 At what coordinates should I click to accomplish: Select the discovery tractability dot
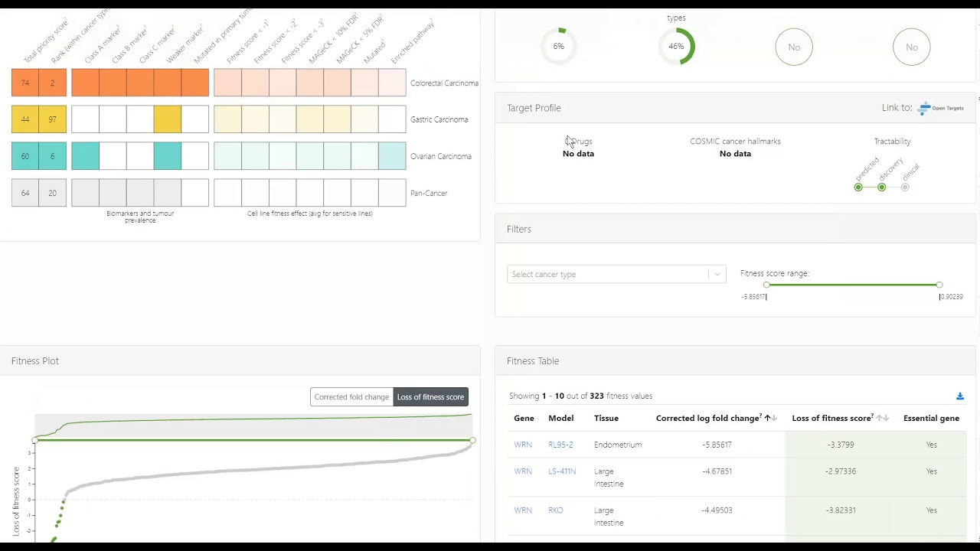(882, 187)
